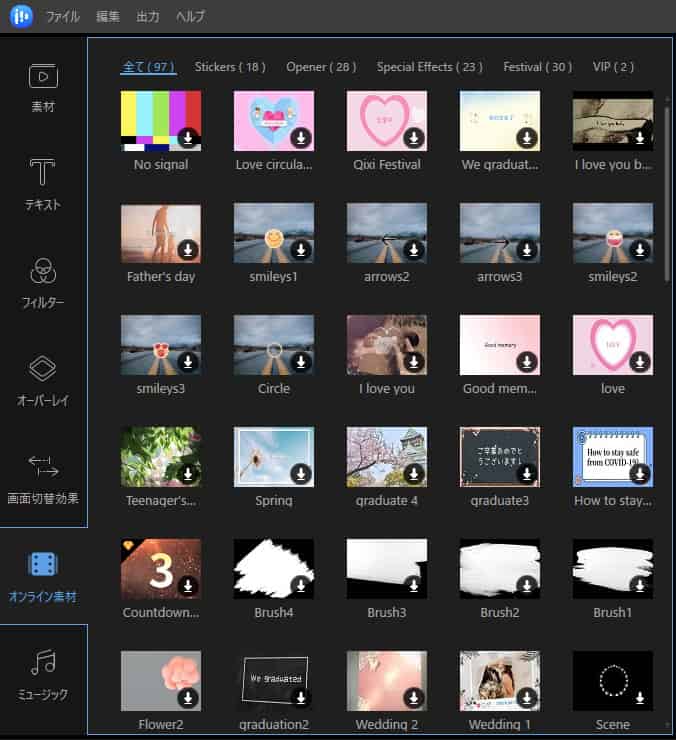Open the ヘルプ menu
The height and width of the screenshot is (740, 676).
click(x=190, y=17)
